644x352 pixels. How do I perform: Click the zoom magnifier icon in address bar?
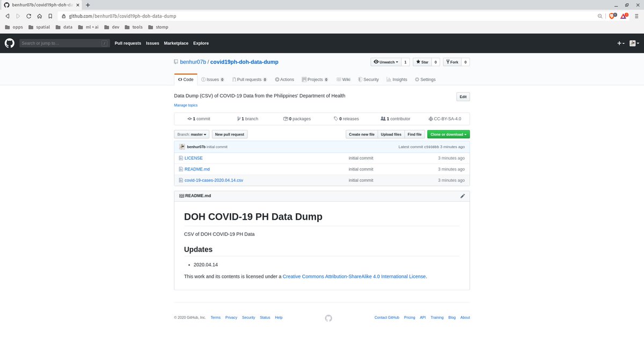[600, 16]
